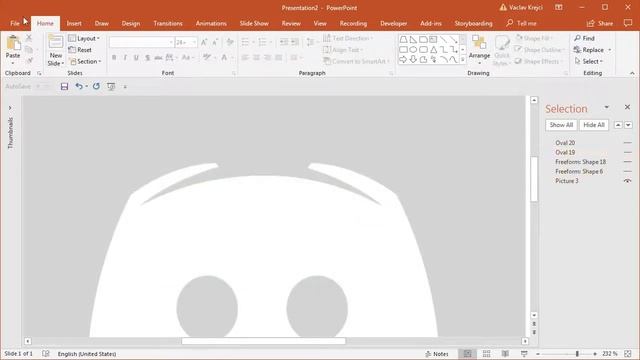The image size is (640, 360).
Task: Close the Selection pane
Action: coord(627,107)
